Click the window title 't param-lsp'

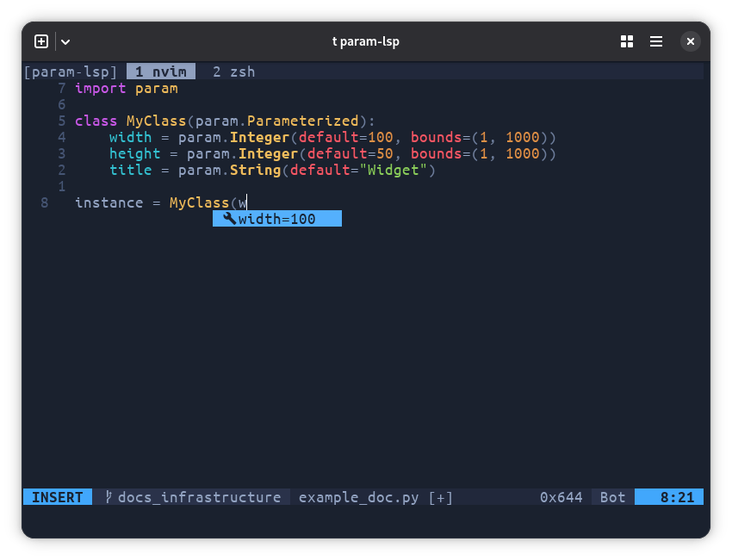(366, 41)
